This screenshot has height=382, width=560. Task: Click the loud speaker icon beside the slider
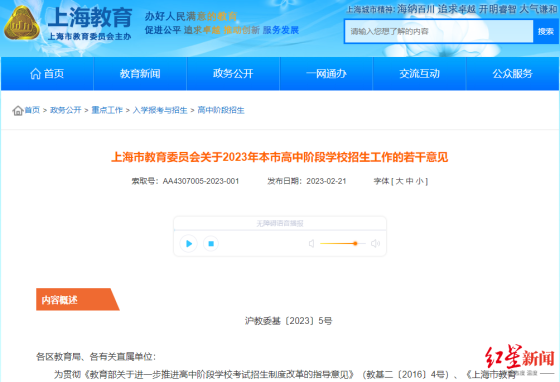pos(375,243)
